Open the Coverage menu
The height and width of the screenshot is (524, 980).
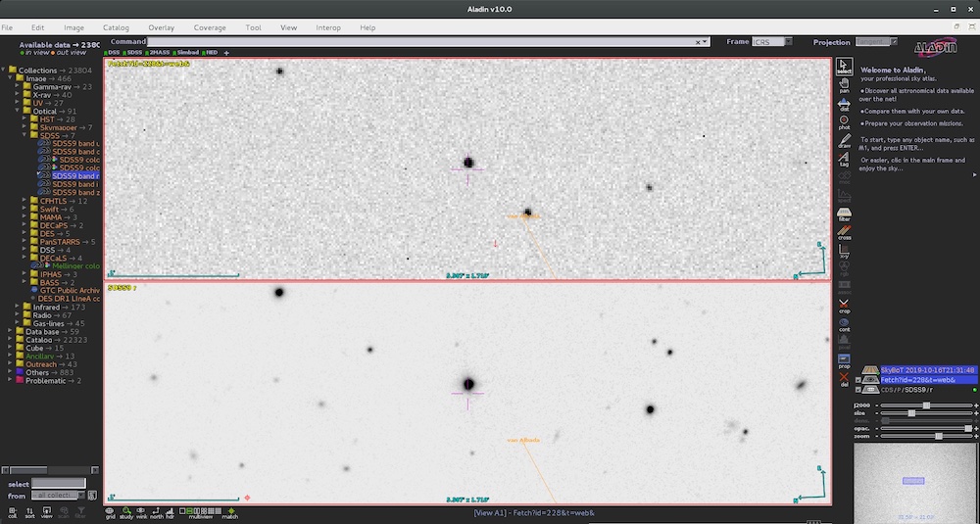click(x=210, y=27)
